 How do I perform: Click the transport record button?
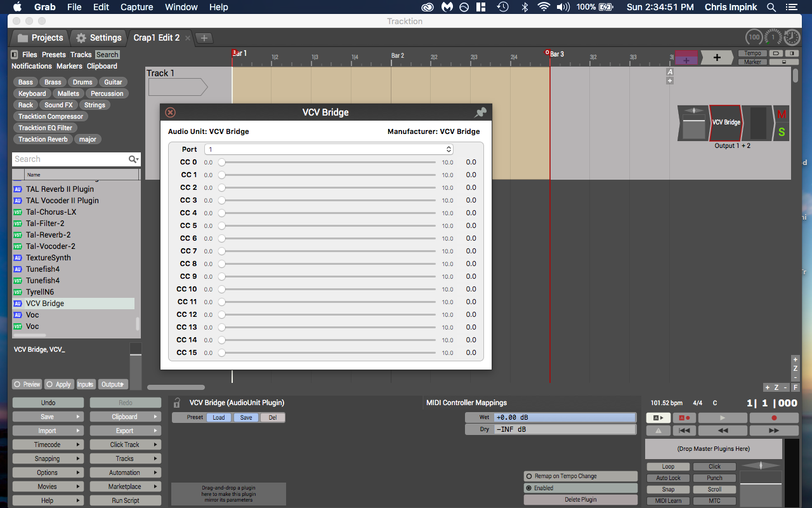click(774, 418)
